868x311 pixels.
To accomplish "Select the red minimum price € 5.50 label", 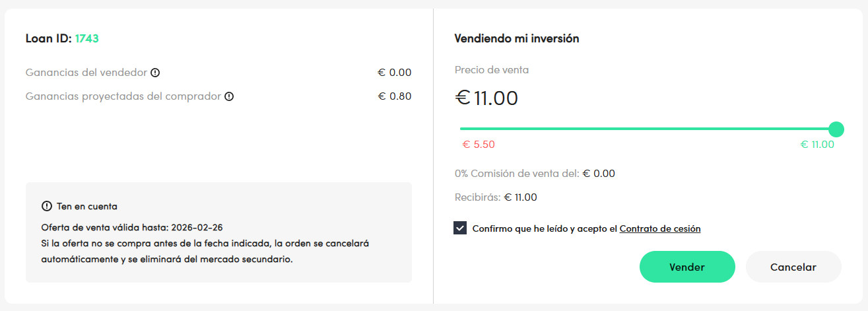I will coord(479,145).
